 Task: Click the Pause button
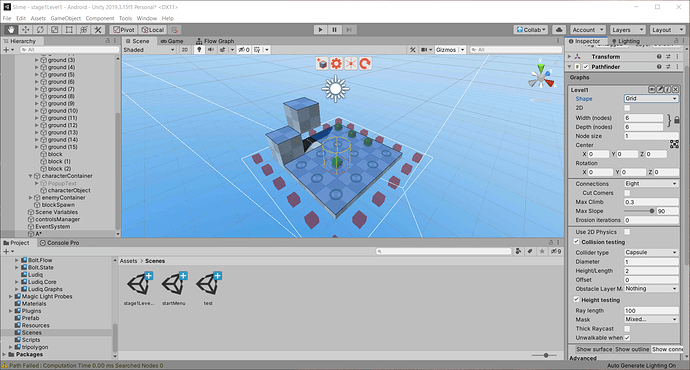point(334,29)
